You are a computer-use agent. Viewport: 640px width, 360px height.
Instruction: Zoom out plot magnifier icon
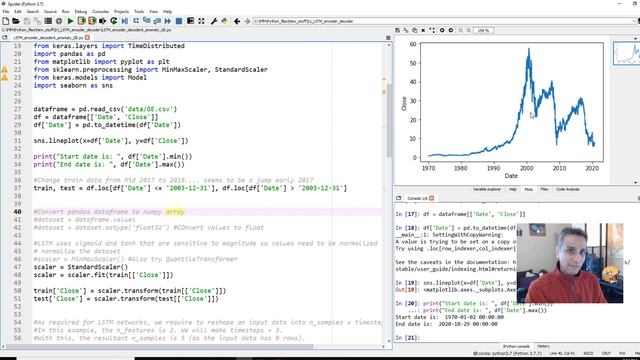(x=461, y=30)
